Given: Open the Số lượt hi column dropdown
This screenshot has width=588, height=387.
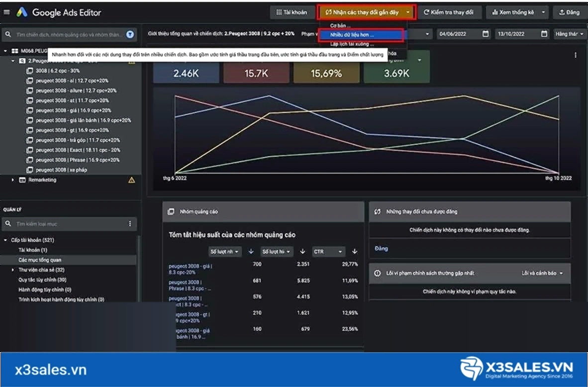Looking at the screenshot, I should point(277,252).
